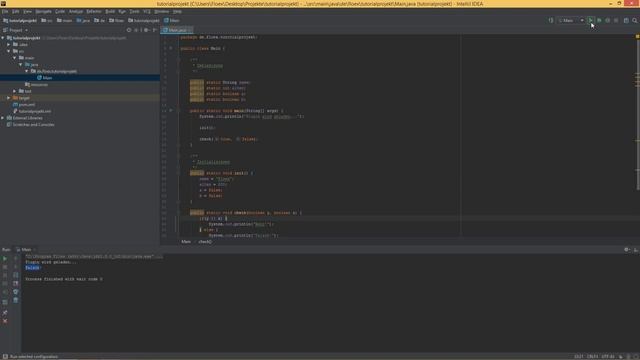Expand the test folder
This screenshot has height=360, width=640.
tap(15, 91)
